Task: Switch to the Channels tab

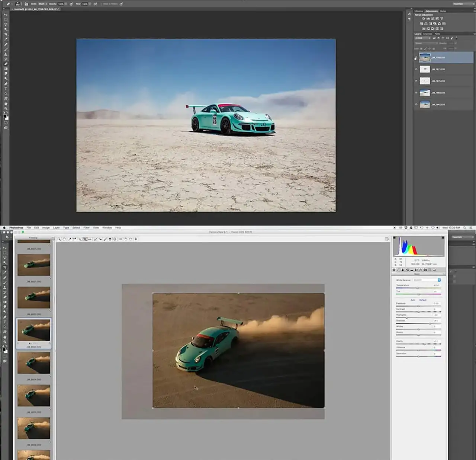Action: click(x=428, y=34)
